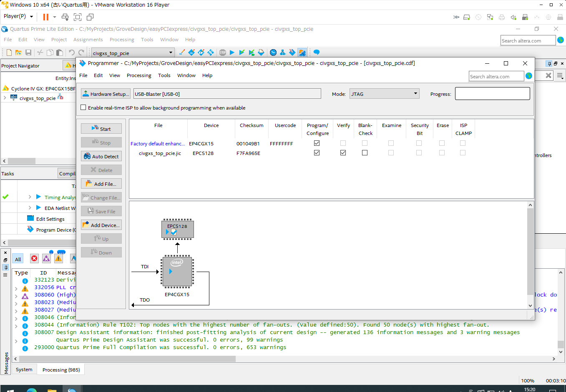The image size is (566, 392).
Task: Toggle Blank-Check for civgxs_top_pcie.jic row
Action: coord(365,152)
